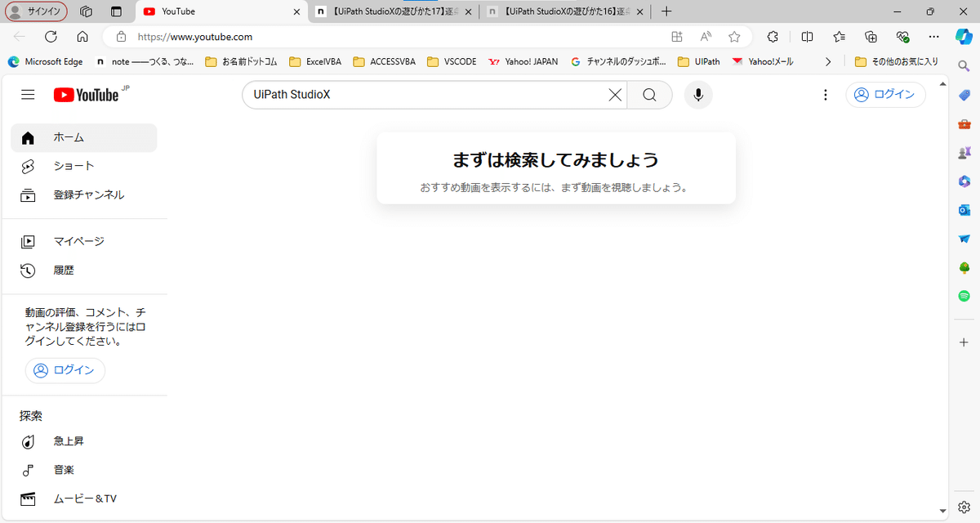Open Edge settings and more menu
This screenshot has width=980, height=523.
pos(934,37)
